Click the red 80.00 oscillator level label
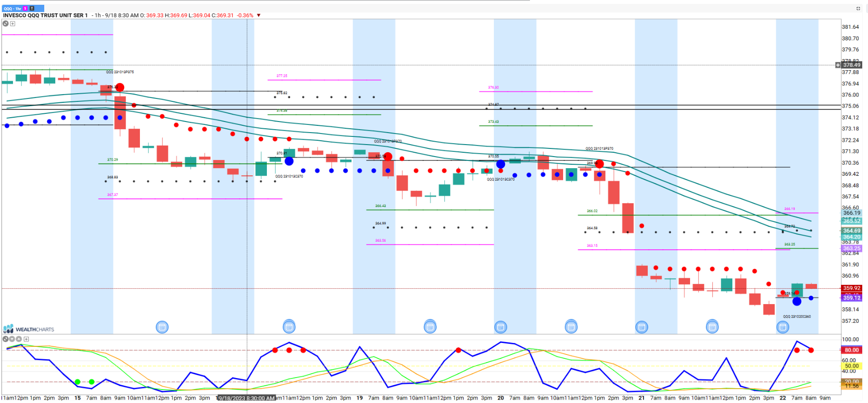The image size is (868, 403). 851,350
